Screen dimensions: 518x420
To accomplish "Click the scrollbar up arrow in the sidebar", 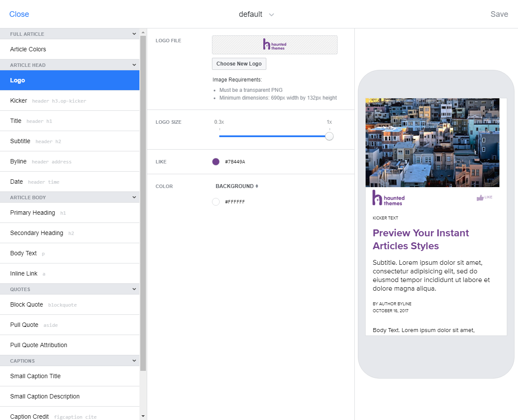I will coord(143,31).
